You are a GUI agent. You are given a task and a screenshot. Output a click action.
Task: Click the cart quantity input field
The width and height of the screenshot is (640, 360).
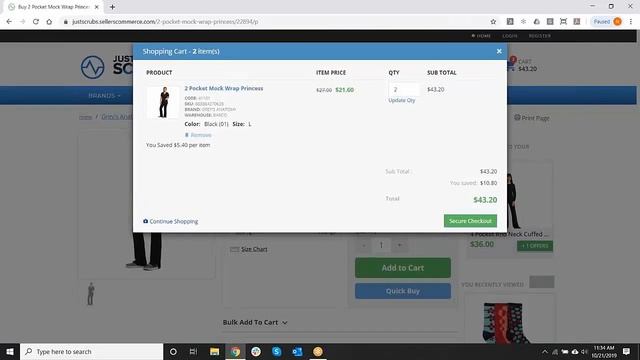(404, 89)
